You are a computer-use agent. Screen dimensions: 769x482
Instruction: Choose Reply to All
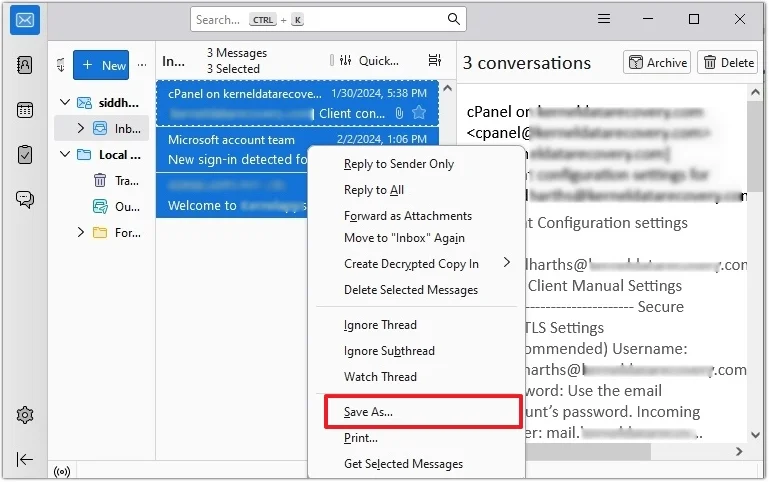374,190
